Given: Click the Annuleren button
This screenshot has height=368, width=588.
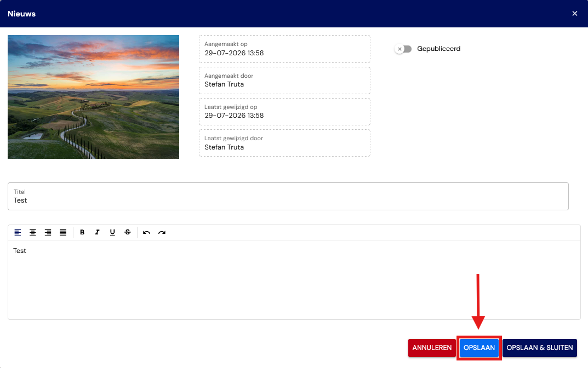Looking at the screenshot, I should (x=432, y=348).
